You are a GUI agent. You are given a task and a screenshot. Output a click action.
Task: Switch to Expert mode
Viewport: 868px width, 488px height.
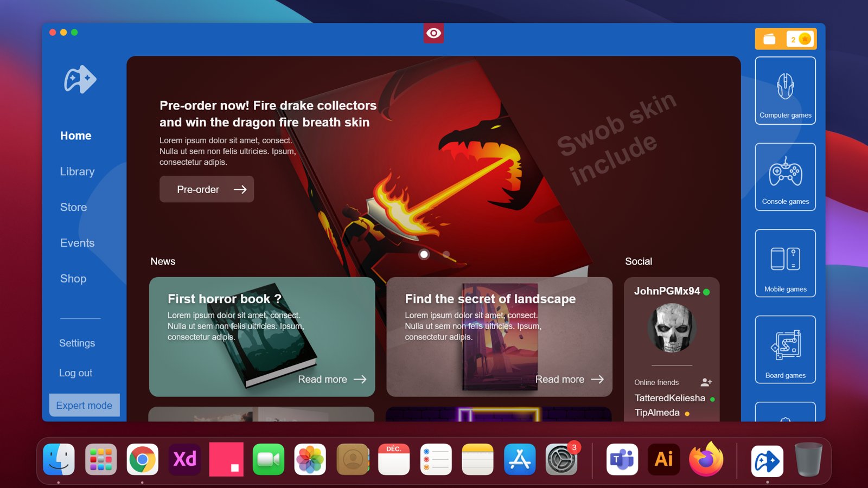click(84, 405)
